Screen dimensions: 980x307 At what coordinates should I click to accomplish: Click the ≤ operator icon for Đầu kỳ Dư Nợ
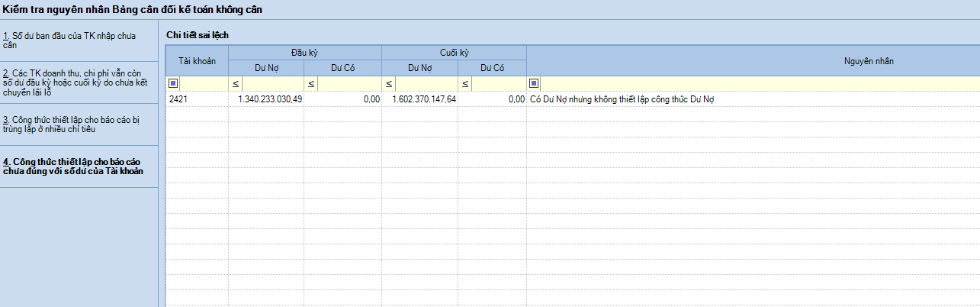point(235,83)
